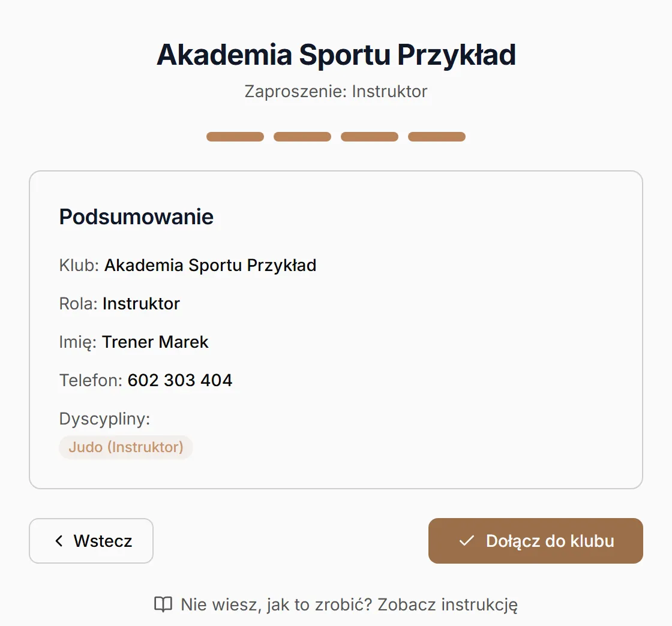The width and height of the screenshot is (672, 626).
Task: Click the name Trener Marek
Action: (x=155, y=342)
